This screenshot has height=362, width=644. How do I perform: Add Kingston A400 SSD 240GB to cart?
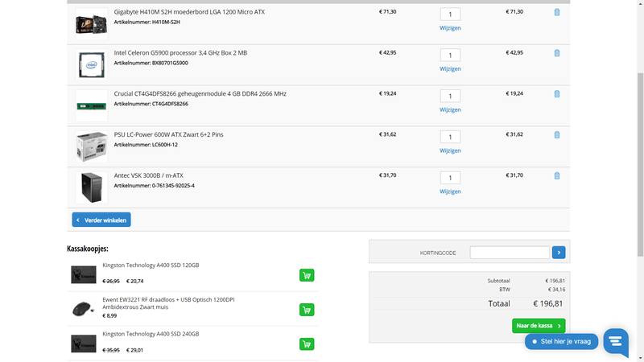tap(307, 344)
